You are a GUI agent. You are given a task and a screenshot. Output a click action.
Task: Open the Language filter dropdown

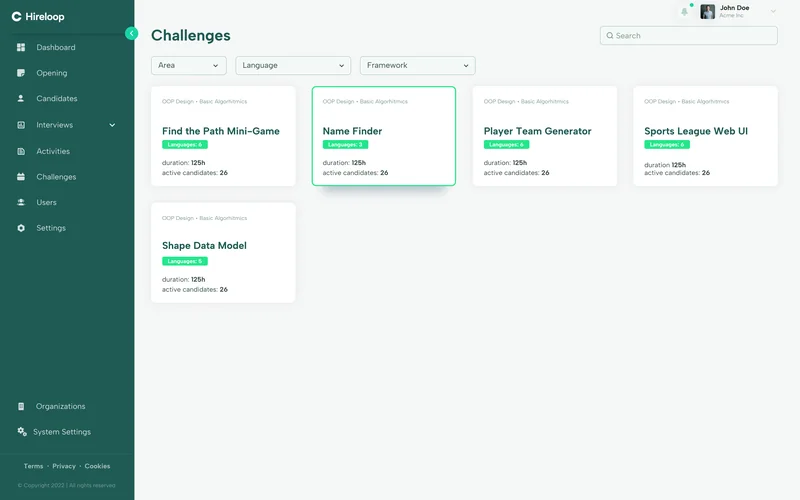(x=293, y=65)
